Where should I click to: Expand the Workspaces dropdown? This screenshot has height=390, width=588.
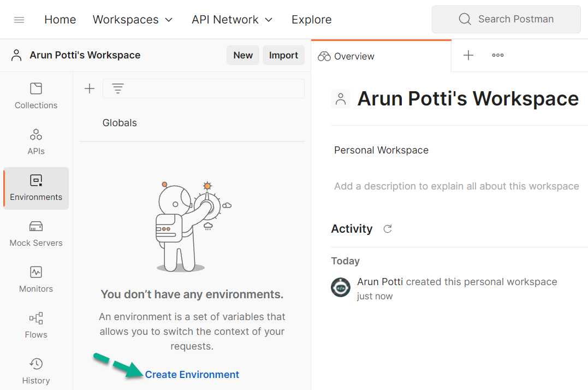[133, 19]
